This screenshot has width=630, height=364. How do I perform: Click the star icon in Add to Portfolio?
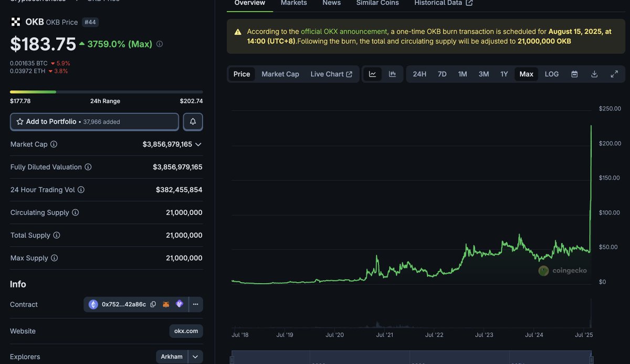[20, 122]
